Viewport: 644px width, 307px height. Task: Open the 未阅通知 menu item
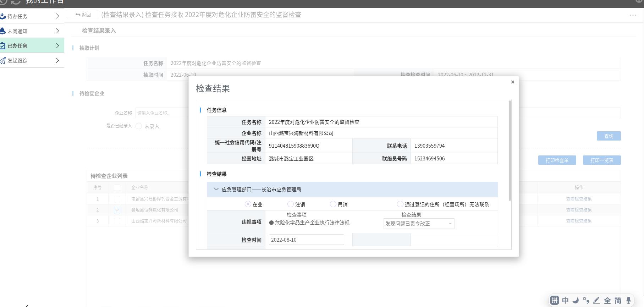click(x=32, y=31)
